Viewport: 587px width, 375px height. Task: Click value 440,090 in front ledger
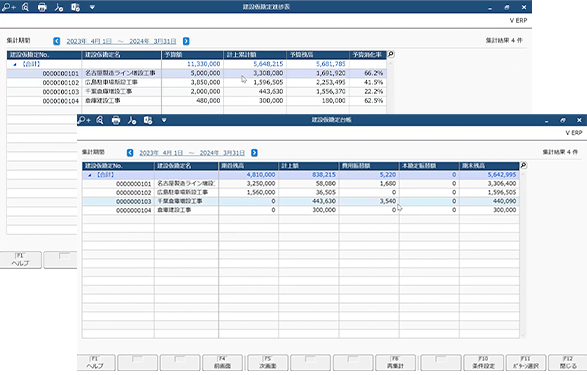(x=504, y=201)
